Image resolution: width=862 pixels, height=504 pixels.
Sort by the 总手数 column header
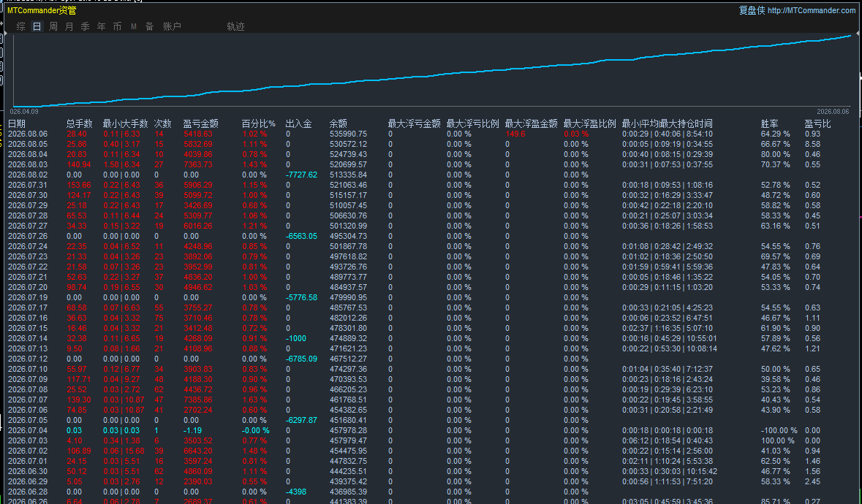coord(79,123)
